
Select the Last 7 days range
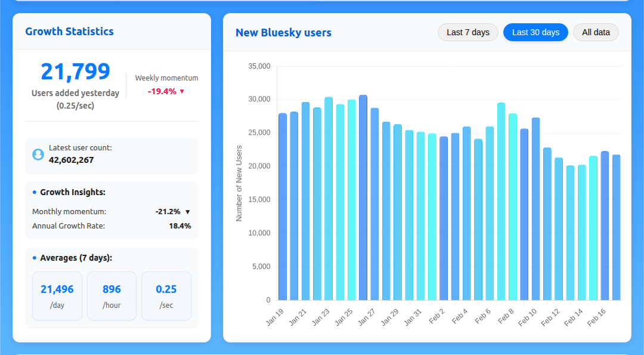pos(467,32)
